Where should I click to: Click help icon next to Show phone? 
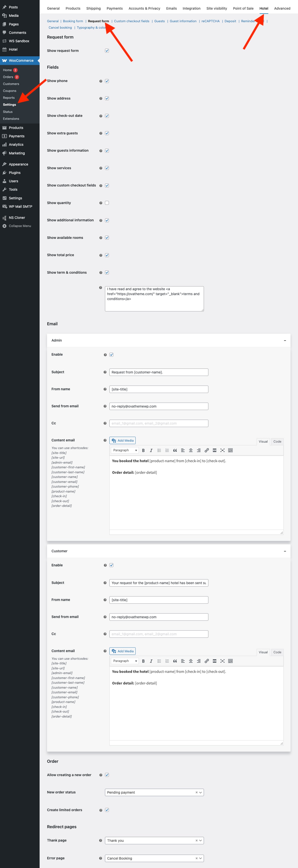100,81
